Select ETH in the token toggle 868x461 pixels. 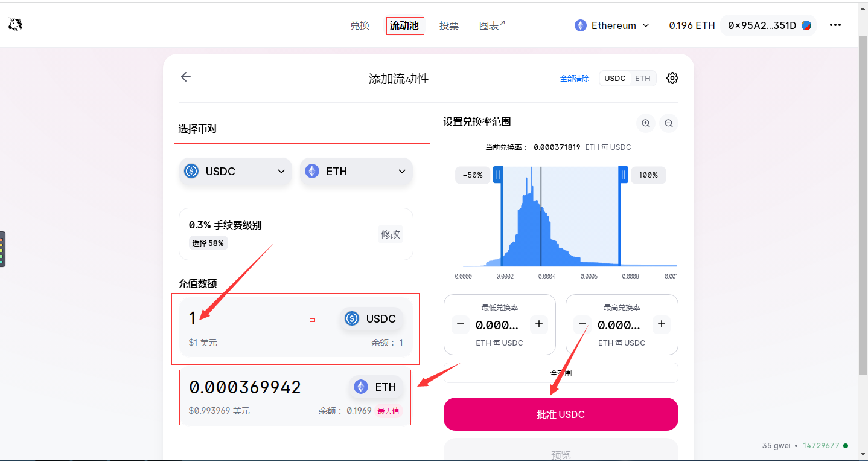point(643,79)
